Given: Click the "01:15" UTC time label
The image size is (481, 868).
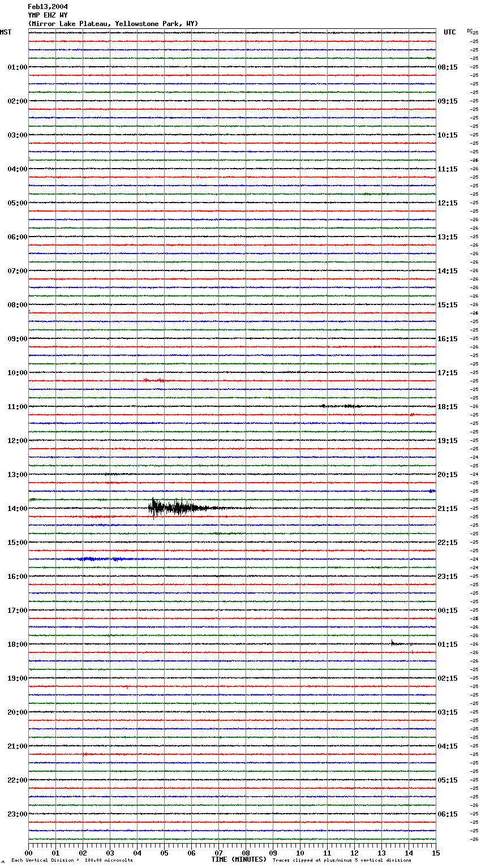Looking at the screenshot, I should click(448, 644).
